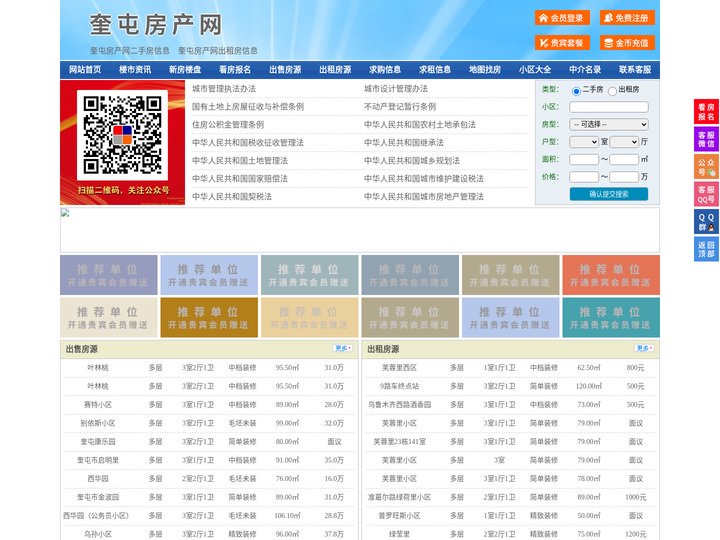The image size is (720, 540).
Task: Open the 城市管理执法办法 link
Action: [x=224, y=89]
